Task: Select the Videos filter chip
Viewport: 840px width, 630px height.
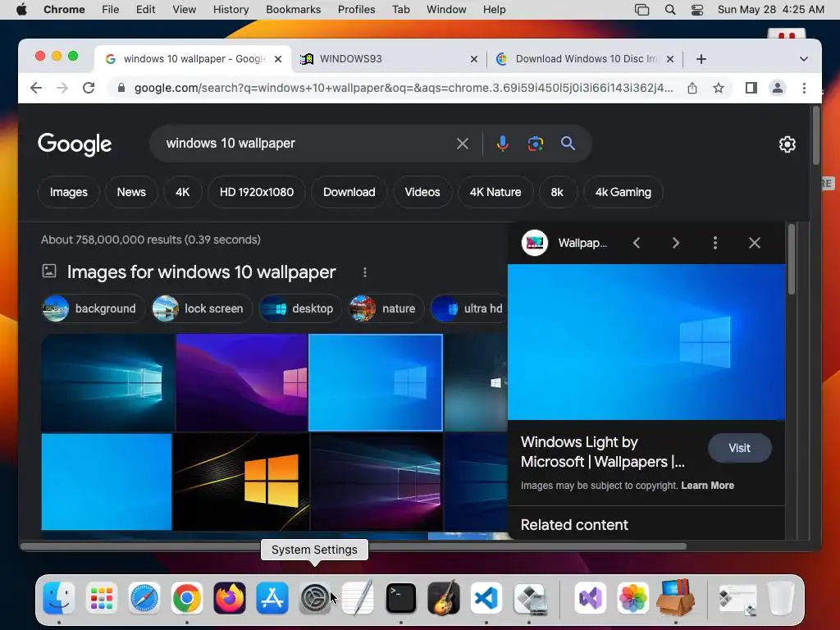Action: [422, 192]
